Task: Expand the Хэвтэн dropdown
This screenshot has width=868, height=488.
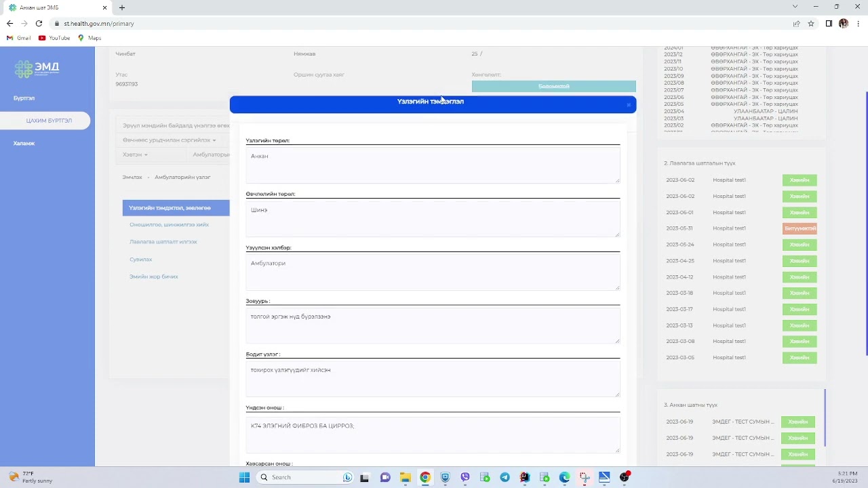Action: click(x=135, y=155)
